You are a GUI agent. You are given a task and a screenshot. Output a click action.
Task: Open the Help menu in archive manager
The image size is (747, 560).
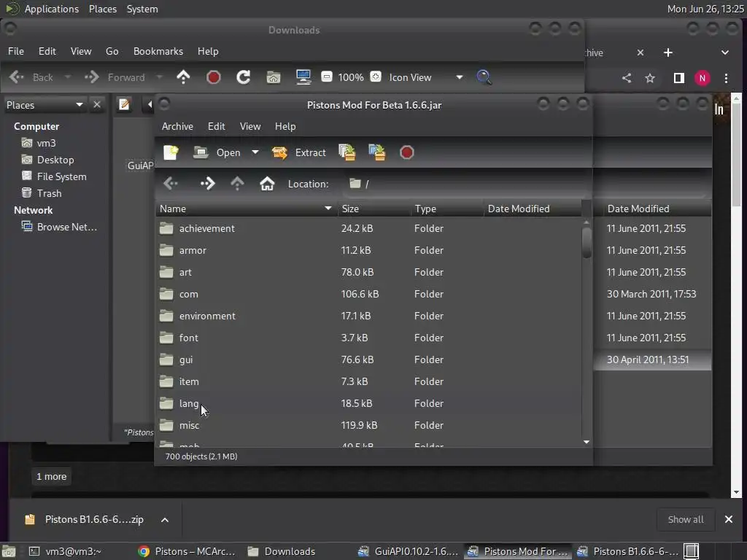click(x=285, y=126)
